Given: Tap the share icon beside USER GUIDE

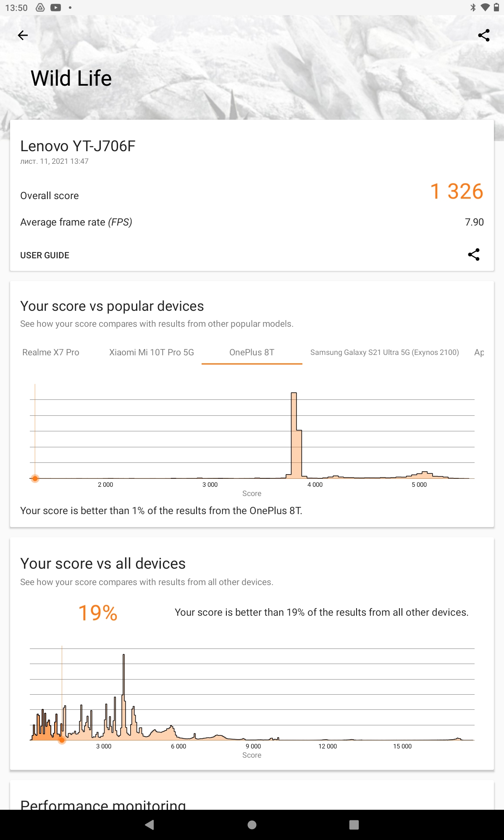Looking at the screenshot, I should click(474, 255).
